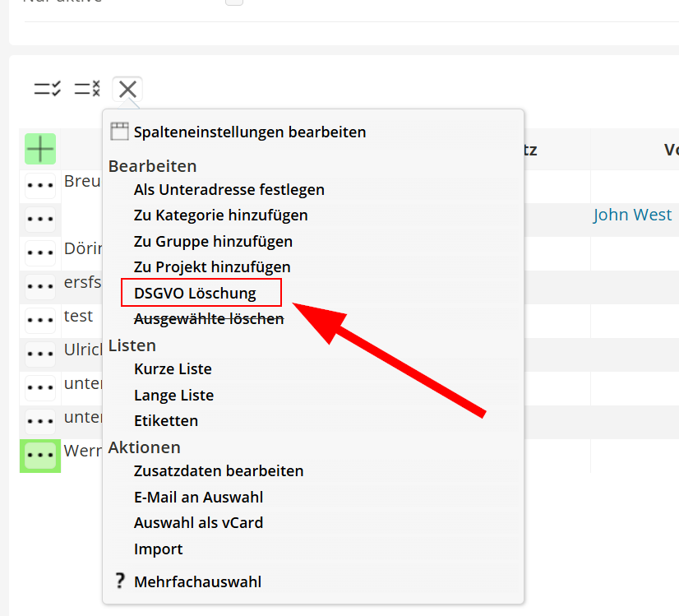The image size is (679, 616).
Task: Click the green highlighted three-dot button for Wern
Action: (40, 455)
